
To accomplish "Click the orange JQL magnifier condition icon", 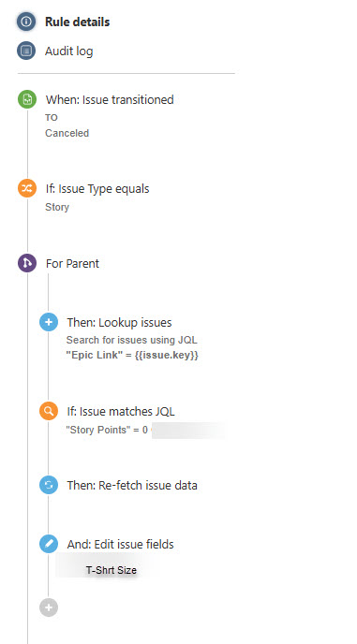I will point(49,411).
